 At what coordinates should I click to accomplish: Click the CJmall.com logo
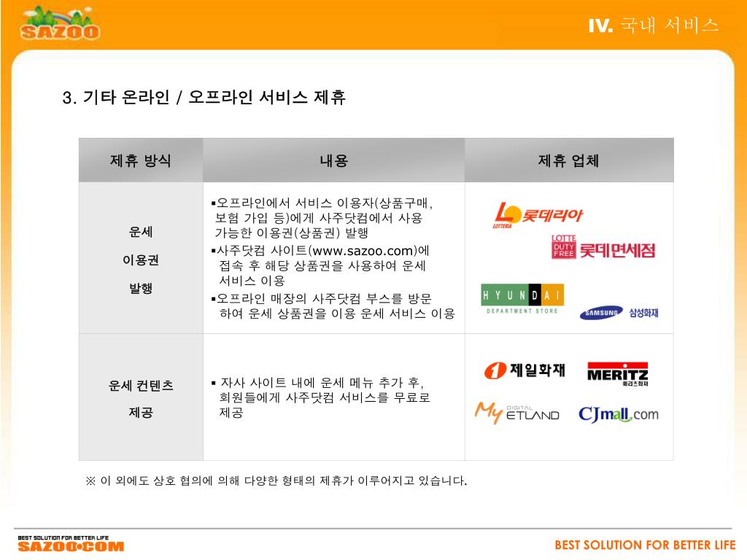(619, 414)
